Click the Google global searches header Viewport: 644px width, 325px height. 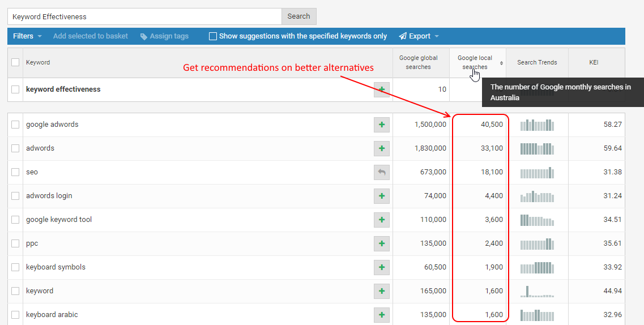click(x=418, y=62)
